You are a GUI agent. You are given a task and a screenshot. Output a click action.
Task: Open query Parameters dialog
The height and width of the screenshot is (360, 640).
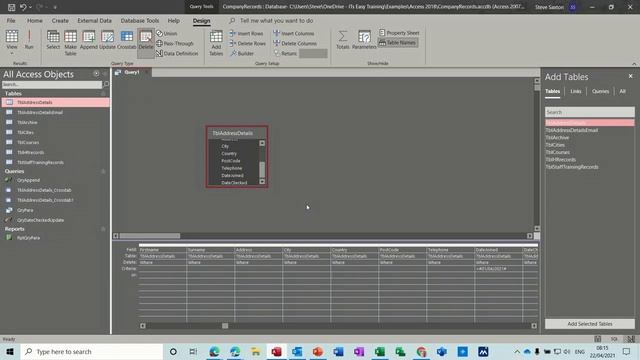[364, 40]
